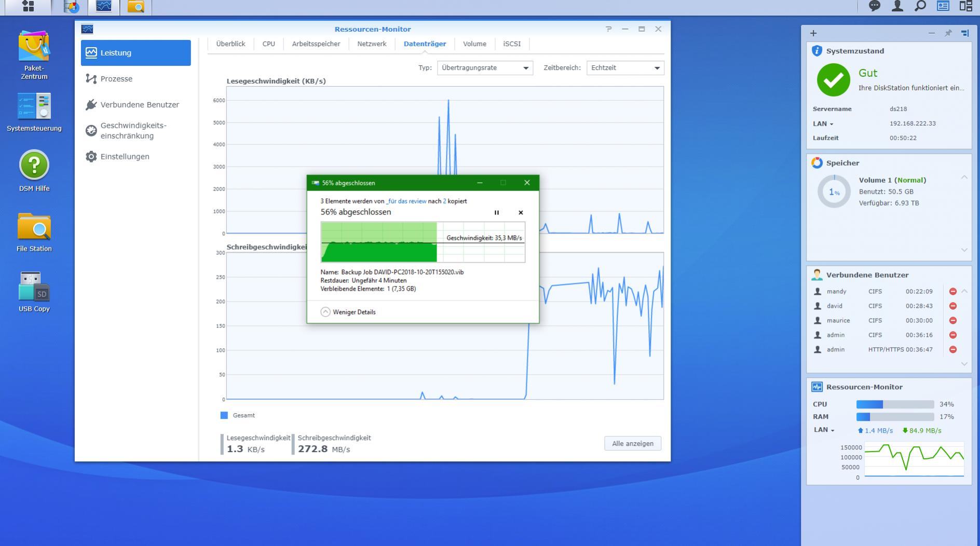This screenshot has width=980, height=546.
Task: Click the copy speed progress graph
Action: (x=423, y=242)
